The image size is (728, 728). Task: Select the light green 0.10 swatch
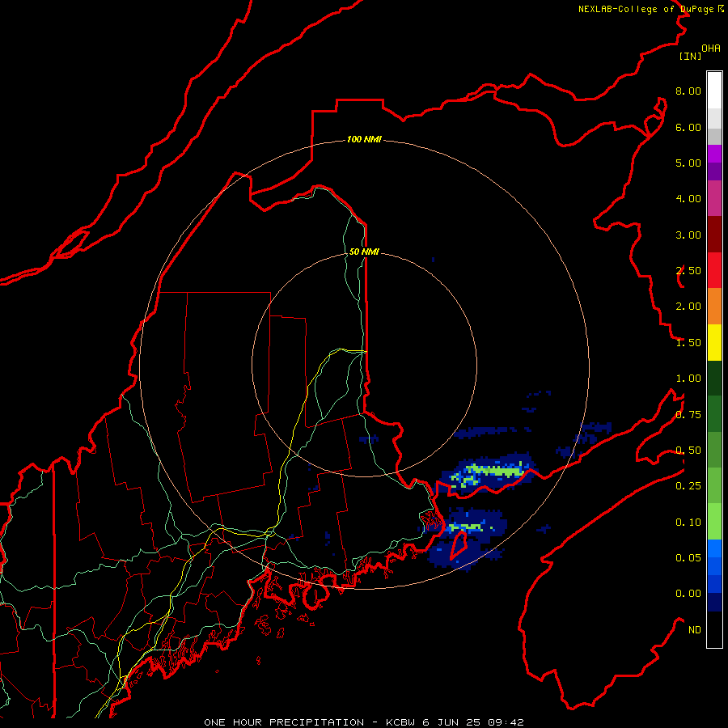coord(714,522)
